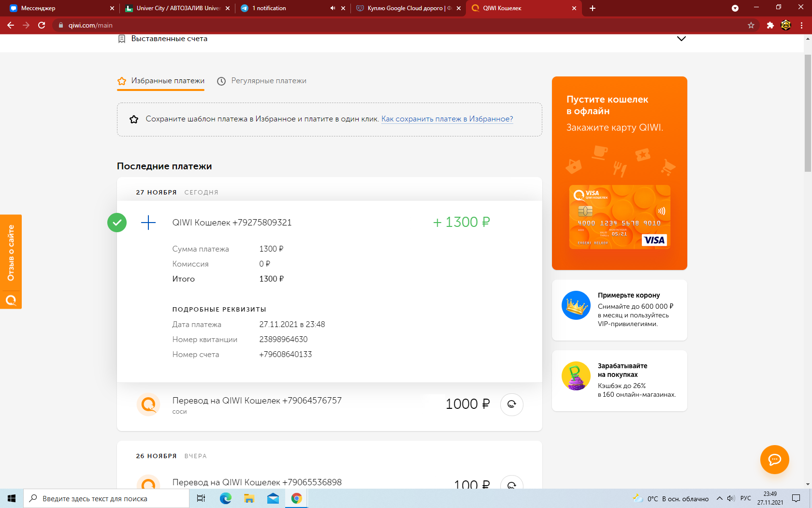
Task: Open the Windows notification center
Action: pyautogui.click(x=796, y=498)
